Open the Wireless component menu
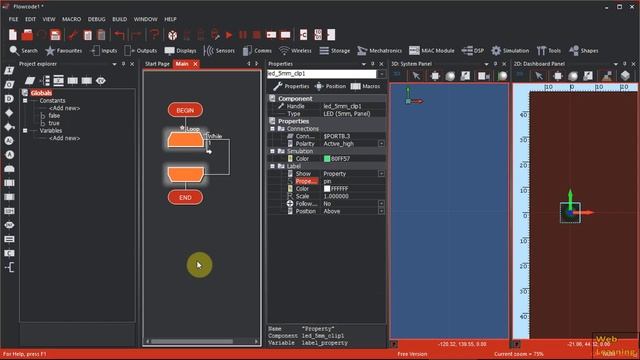This screenshot has width=640, height=360. (x=295, y=51)
